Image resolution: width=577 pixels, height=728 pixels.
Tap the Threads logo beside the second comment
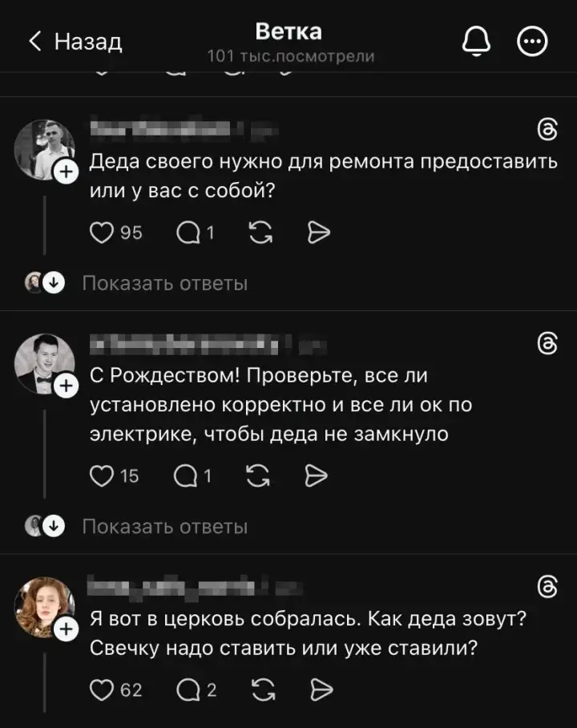pyautogui.click(x=546, y=342)
